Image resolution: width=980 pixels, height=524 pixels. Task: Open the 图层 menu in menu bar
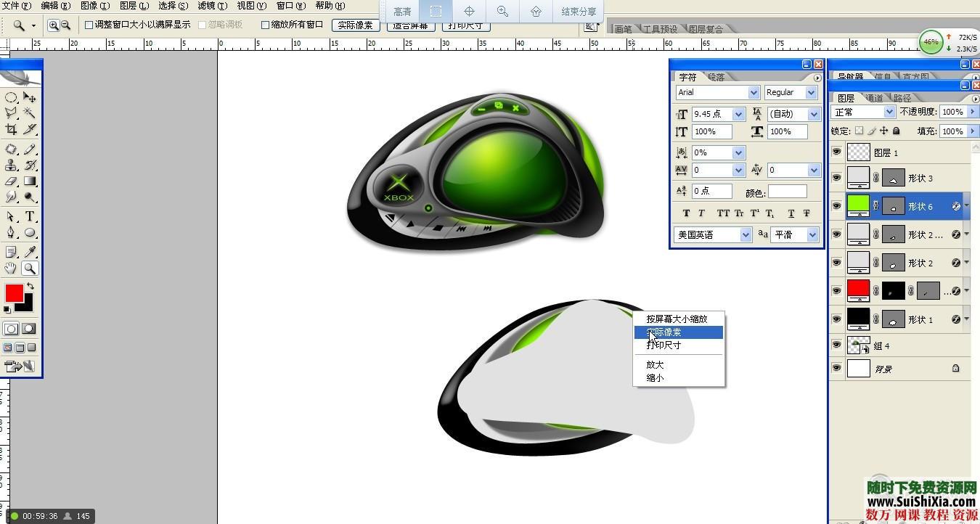(134, 5)
